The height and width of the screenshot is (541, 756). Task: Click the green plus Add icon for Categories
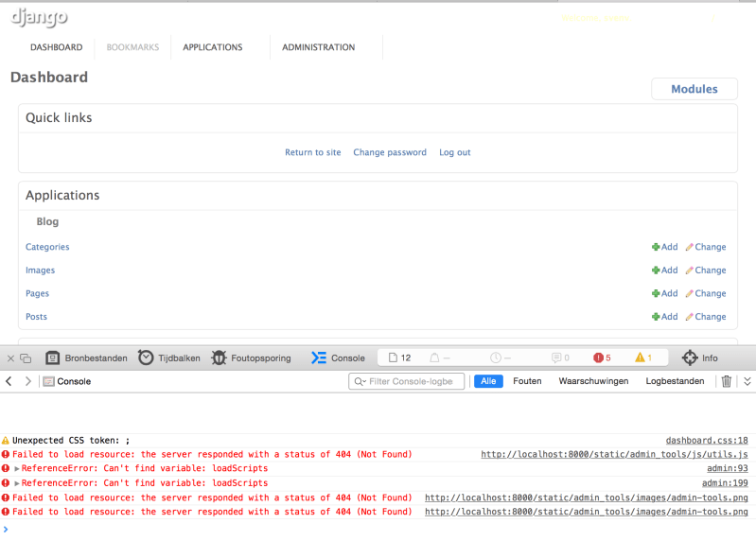[x=656, y=247]
